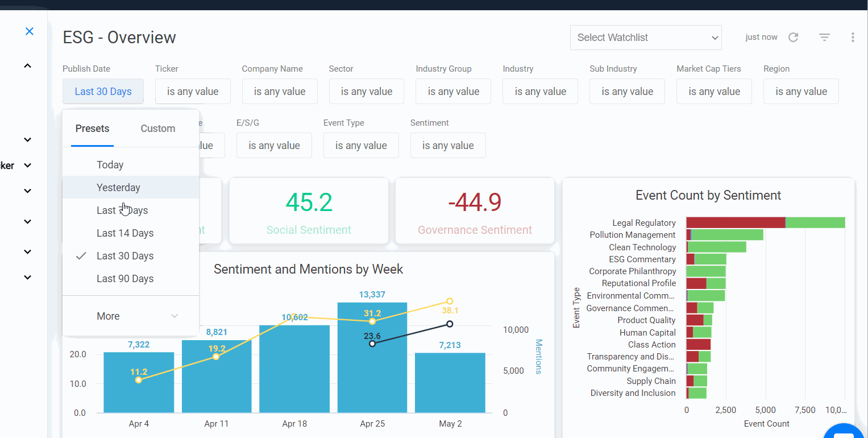Screen dimensions: 868x438
Task: Choose the Today preset
Action: pos(110,165)
